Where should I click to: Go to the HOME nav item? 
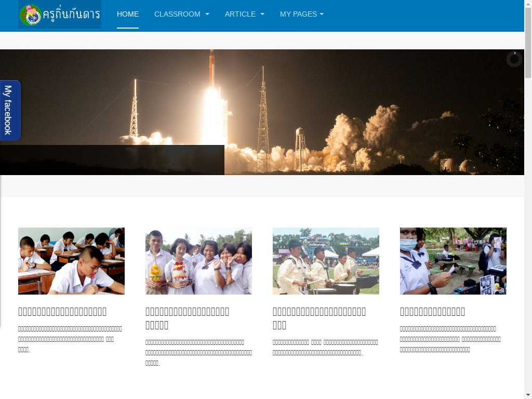tap(128, 14)
